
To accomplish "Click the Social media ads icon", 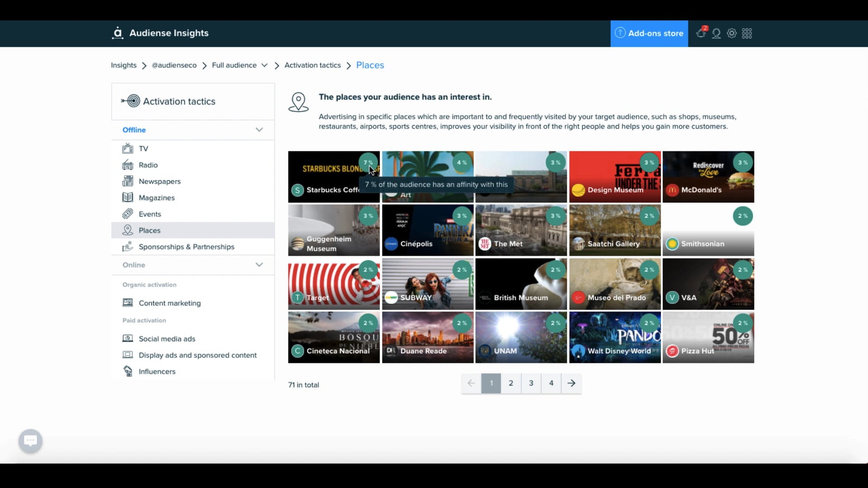I will pyautogui.click(x=128, y=338).
